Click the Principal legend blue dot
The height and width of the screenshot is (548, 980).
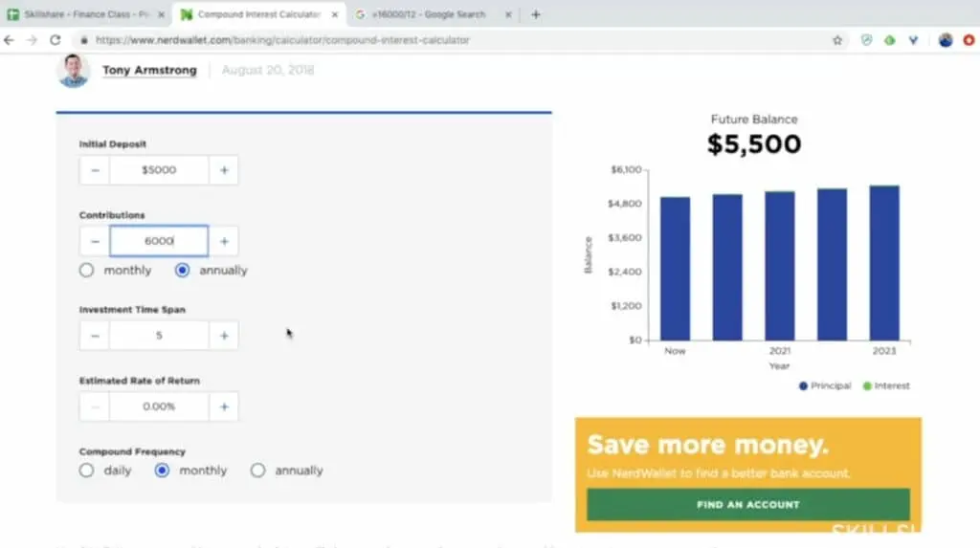pyautogui.click(x=803, y=386)
